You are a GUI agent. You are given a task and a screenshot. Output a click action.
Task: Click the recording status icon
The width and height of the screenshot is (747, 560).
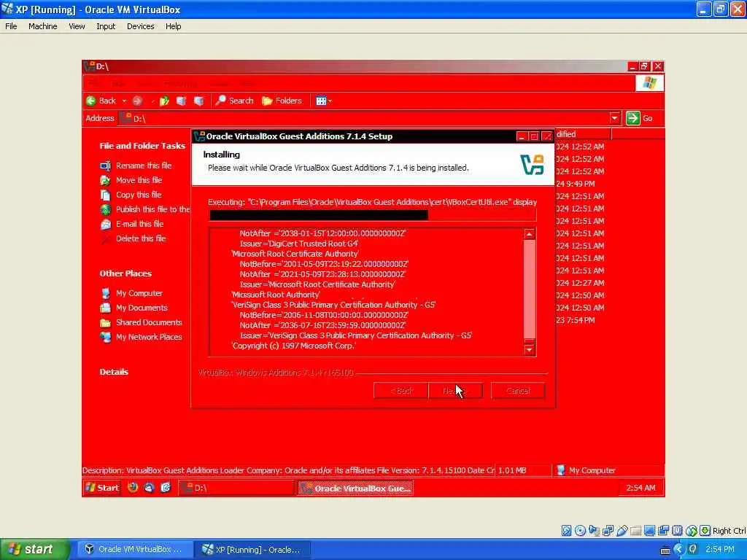(663, 531)
